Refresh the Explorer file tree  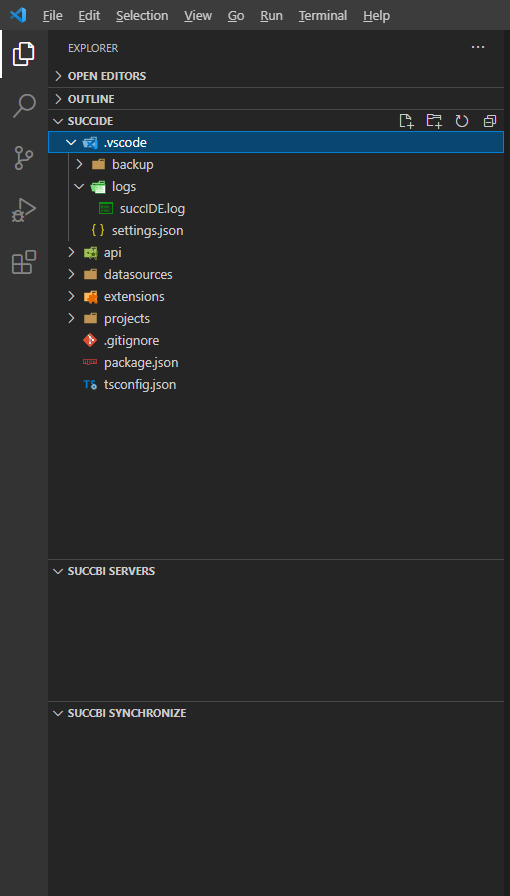tap(461, 121)
